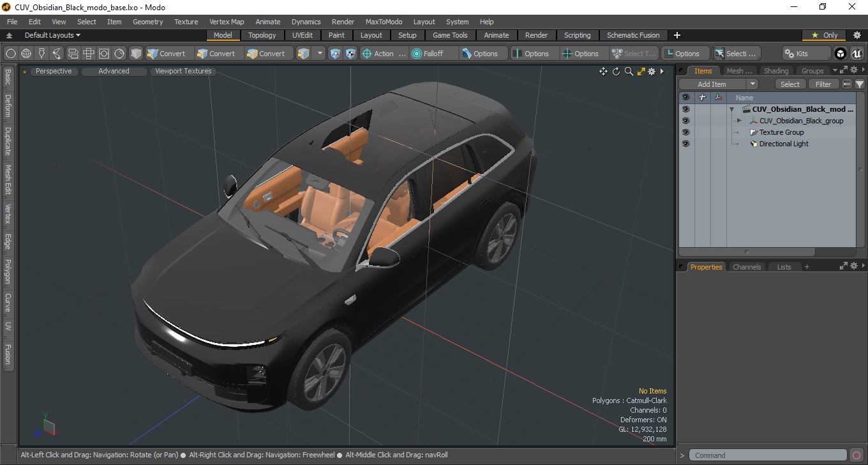
Task: Toggle visibility of CUV_Obsidian_Black_mod scene
Action: (685, 109)
